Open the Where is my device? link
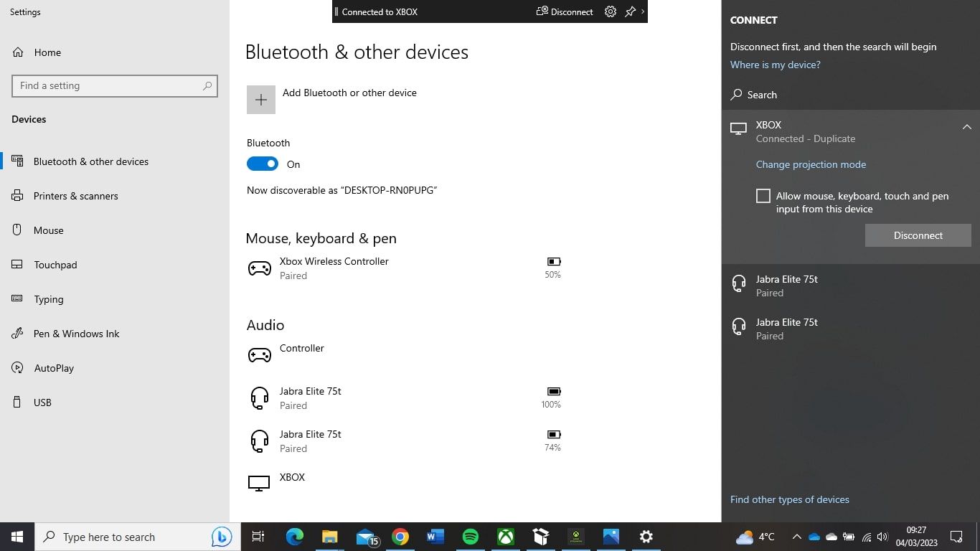 click(x=775, y=65)
